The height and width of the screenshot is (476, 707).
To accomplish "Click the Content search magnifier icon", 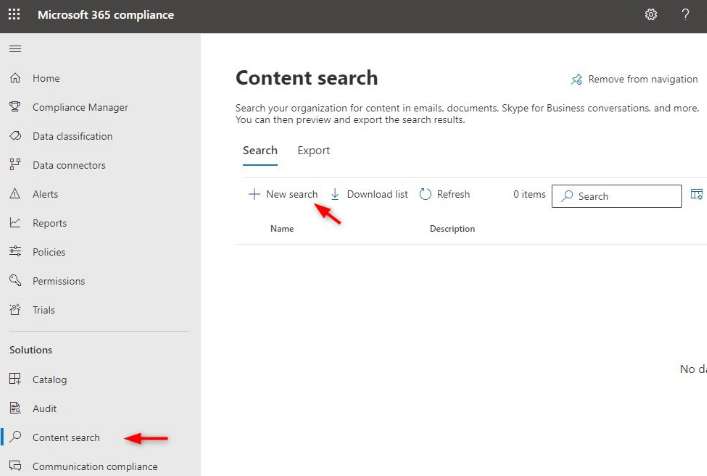I will (x=15, y=437).
